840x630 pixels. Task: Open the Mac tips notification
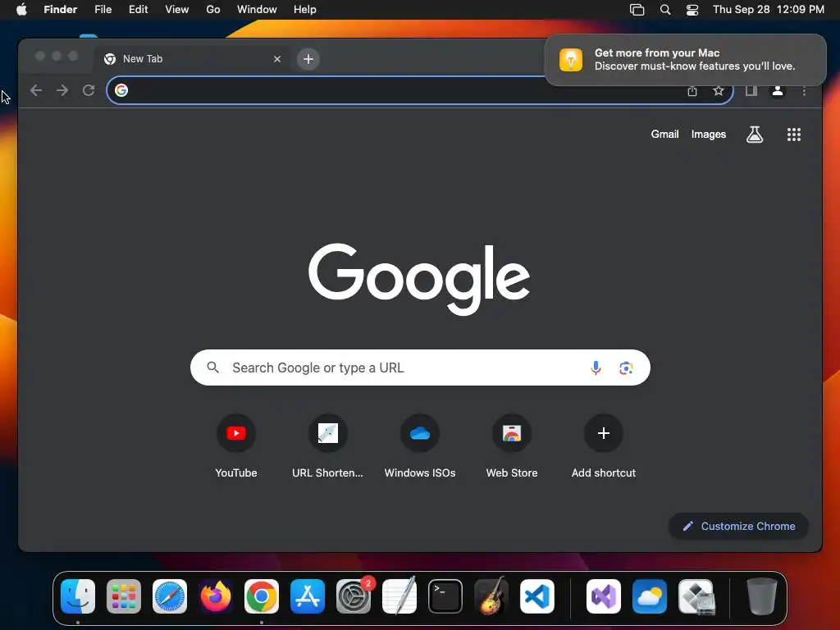[685, 59]
